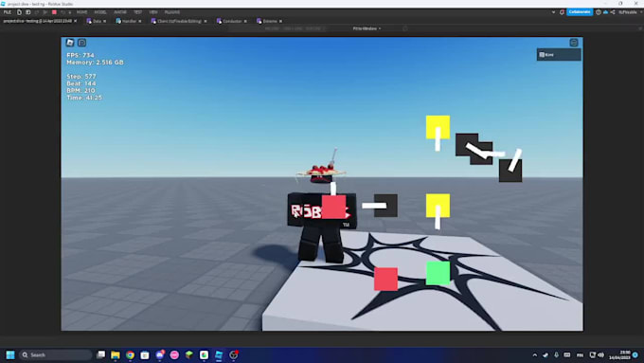The image size is (644, 363).
Task: Close the Data script tab
Action: click(x=105, y=21)
